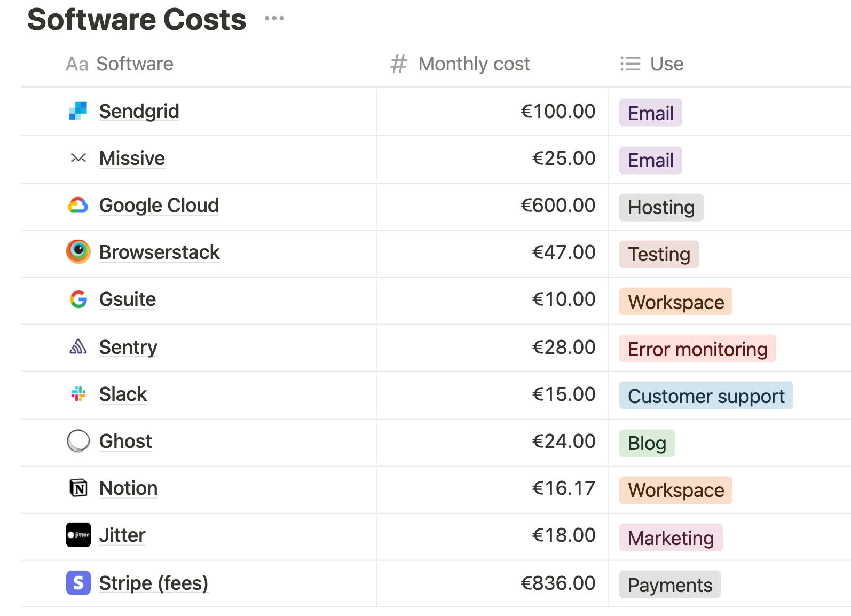Viewport: 851px width, 616px height.
Task: Click the Blog tag for Ghost
Action: click(x=647, y=444)
